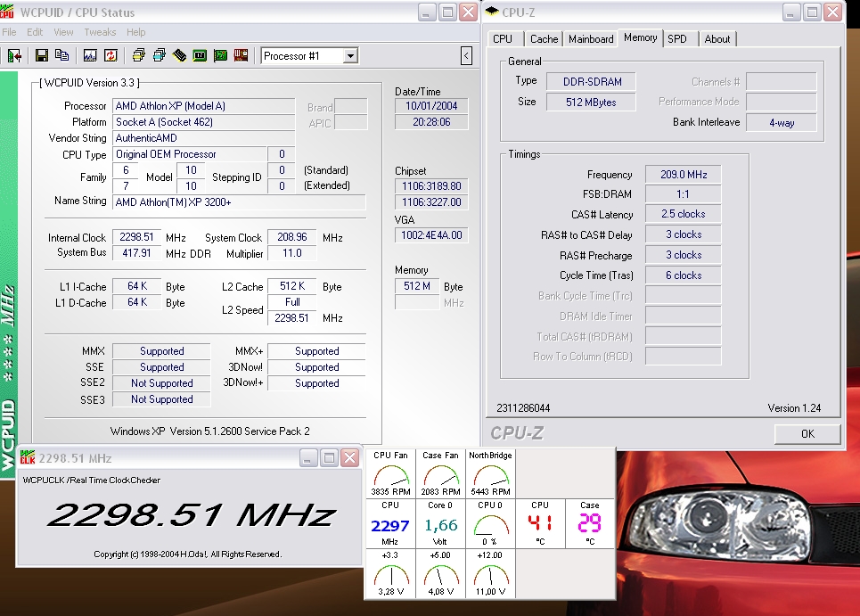Collapse the toolbar using the left arrow button

tap(465, 55)
